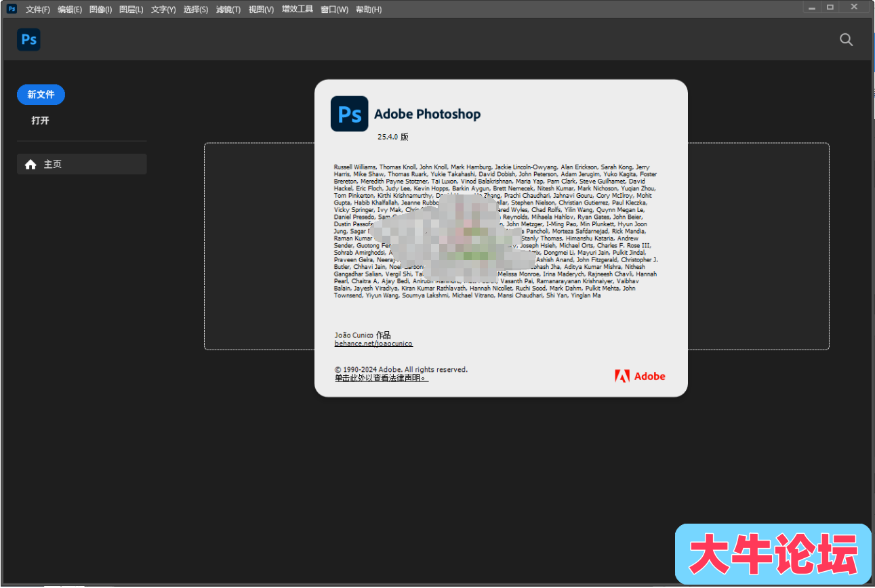Open the 增效工具 menu
The image size is (875, 588).
coord(298,9)
